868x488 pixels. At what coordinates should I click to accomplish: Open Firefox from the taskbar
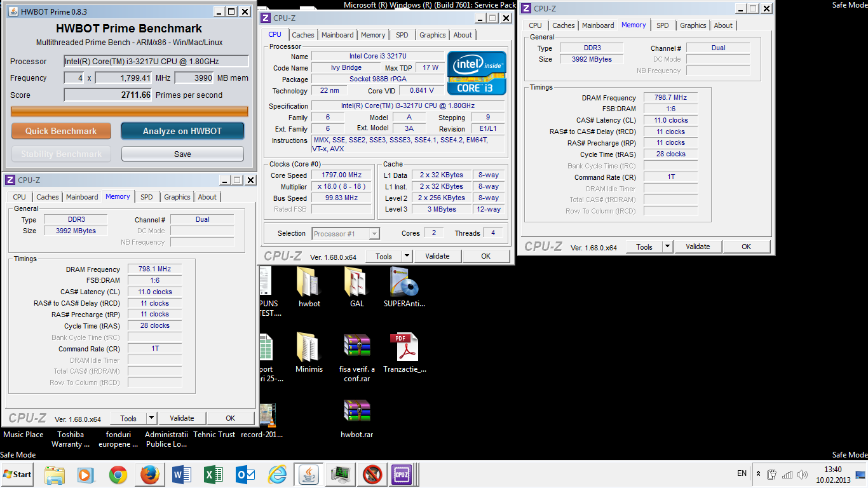tap(150, 475)
